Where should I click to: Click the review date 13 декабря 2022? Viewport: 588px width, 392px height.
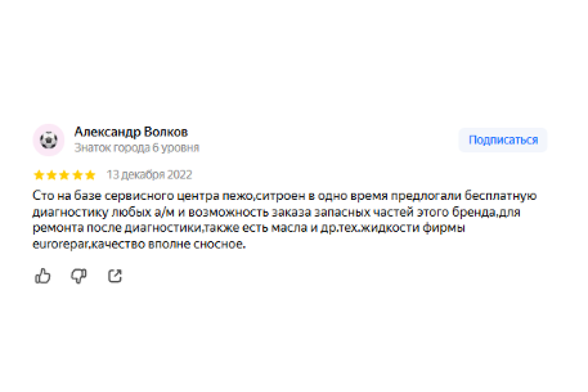(149, 175)
